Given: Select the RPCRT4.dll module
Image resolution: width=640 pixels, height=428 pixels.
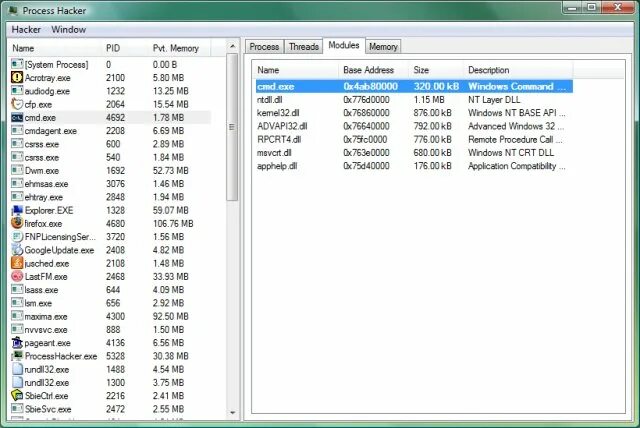Looking at the screenshot, I should point(279,139).
